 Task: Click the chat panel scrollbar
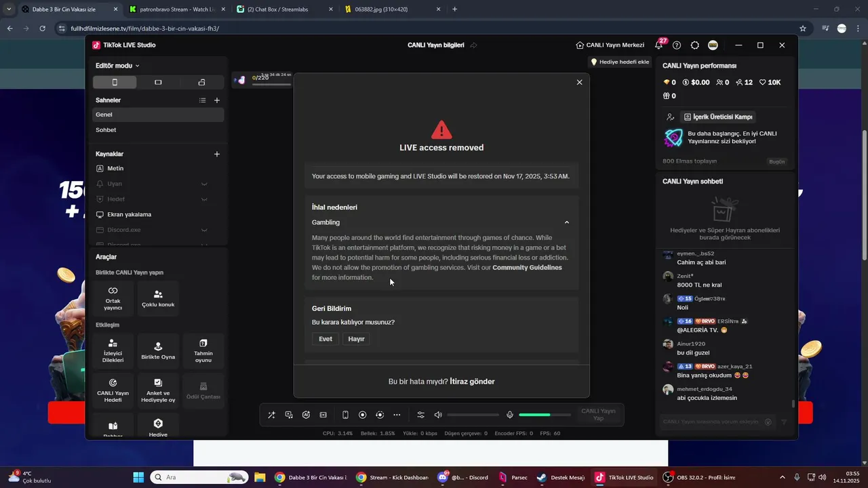pyautogui.click(x=793, y=404)
